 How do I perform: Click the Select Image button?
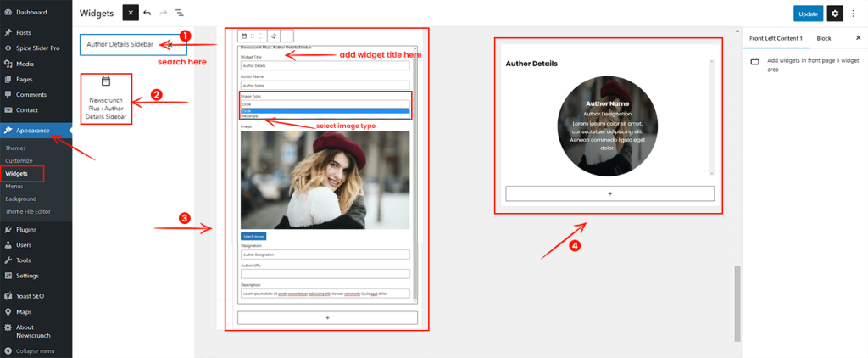click(x=253, y=236)
